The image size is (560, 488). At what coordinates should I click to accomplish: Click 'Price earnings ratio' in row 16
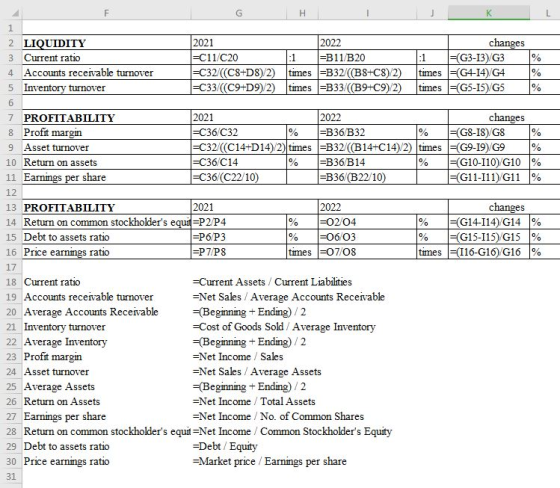point(106,252)
